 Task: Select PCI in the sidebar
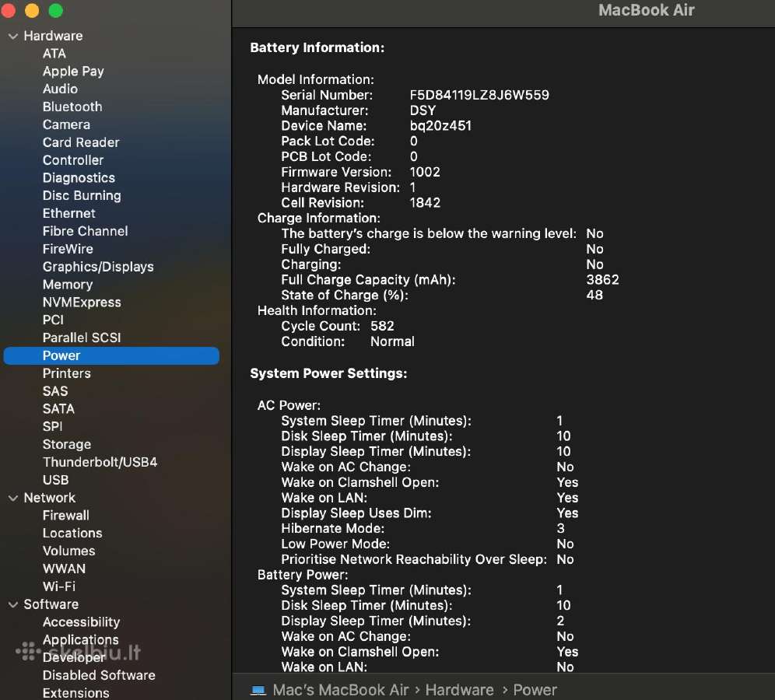point(54,320)
